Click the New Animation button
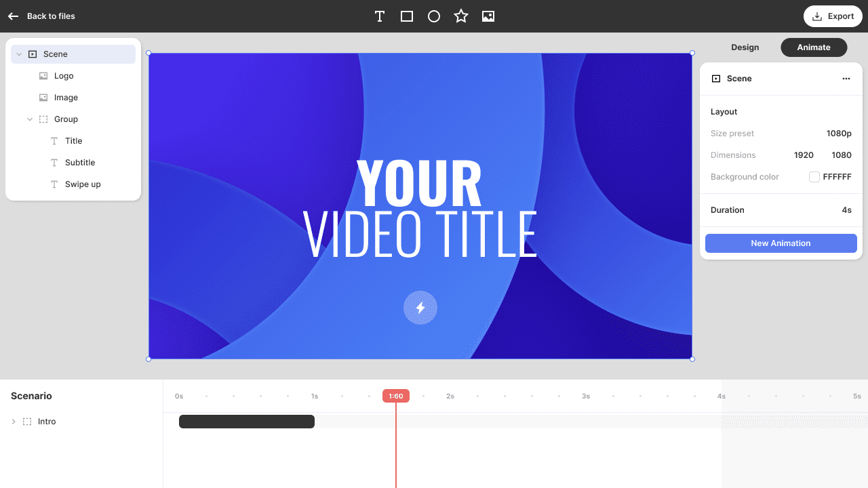The width and height of the screenshot is (868, 488). click(781, 243)
